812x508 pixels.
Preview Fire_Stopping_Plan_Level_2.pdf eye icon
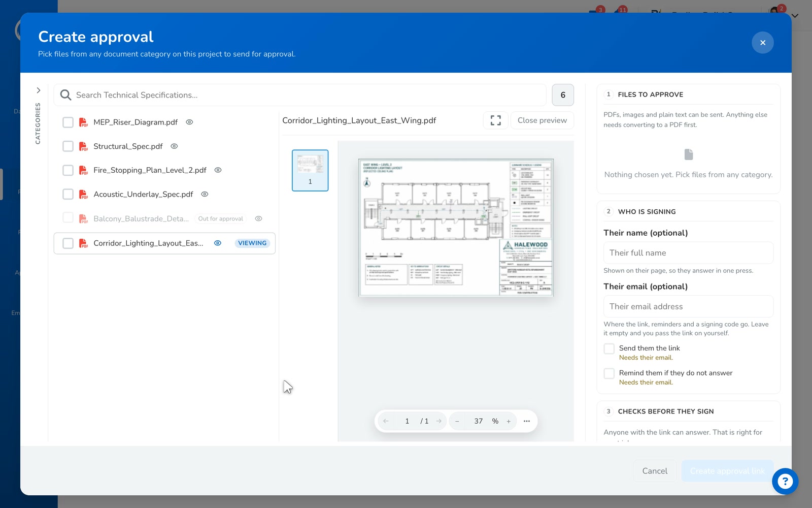coord(218,170)
